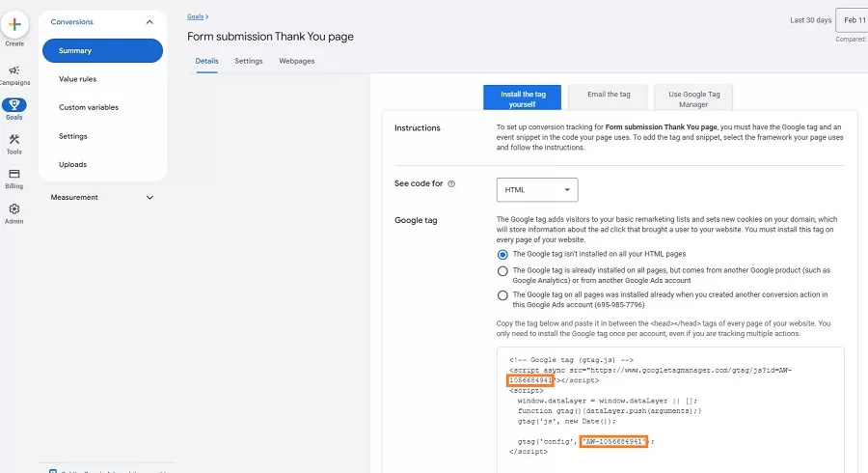Select the Summary menu item
Image resolution: width=868 pixels, height=473 pixels.
point(102,50)
